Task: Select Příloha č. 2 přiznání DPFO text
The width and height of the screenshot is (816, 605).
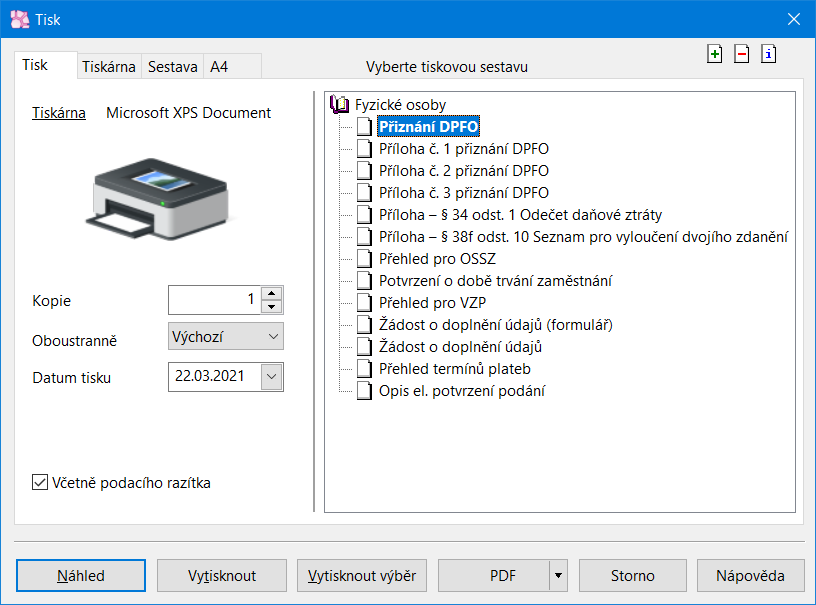Action: click(x=464, y=171)
